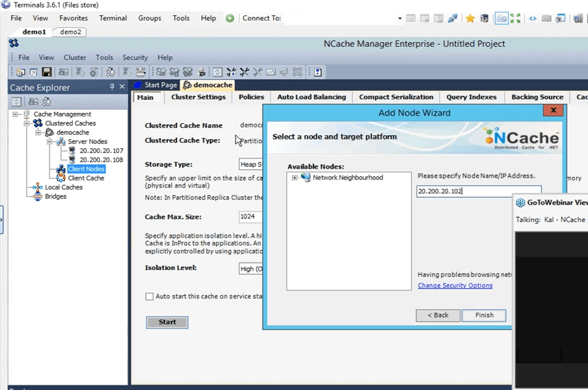Image resolution: width=588 pixels, height=390 pixels.
Task: Collapse the Clustered Caches tree node
Action: 26,123
